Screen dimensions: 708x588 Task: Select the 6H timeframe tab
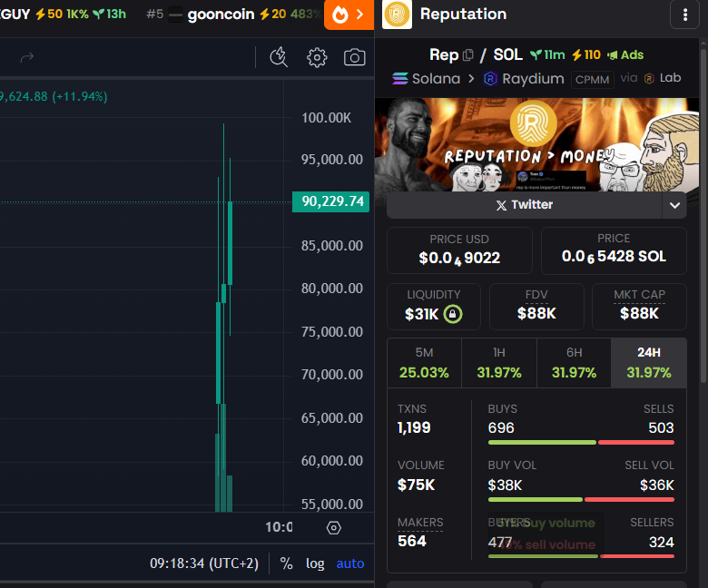[574, 363]
